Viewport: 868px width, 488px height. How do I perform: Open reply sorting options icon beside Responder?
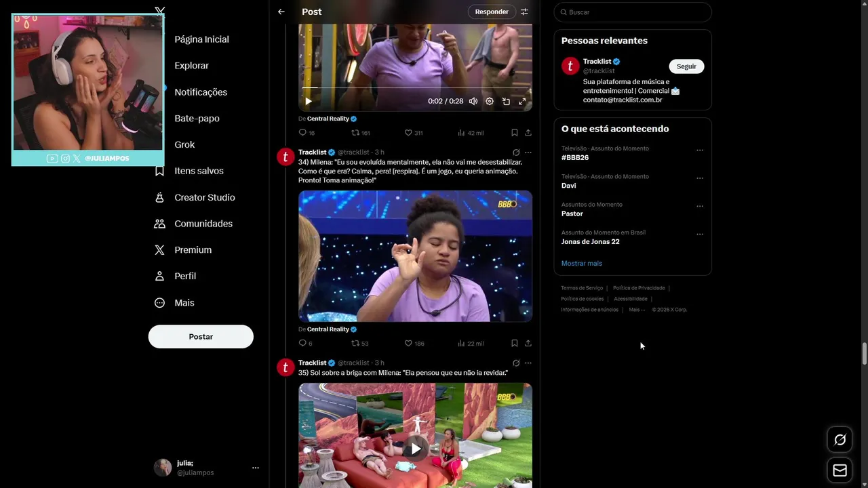[x=524, y=12]
